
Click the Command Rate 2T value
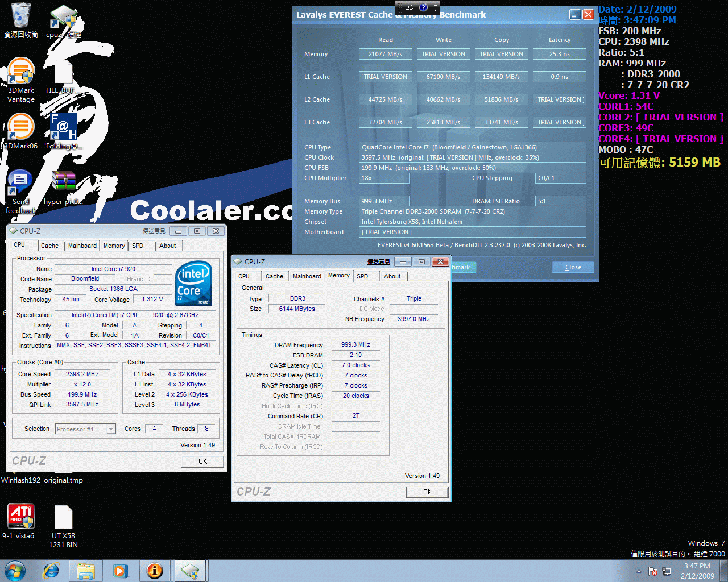pos(355,415)
